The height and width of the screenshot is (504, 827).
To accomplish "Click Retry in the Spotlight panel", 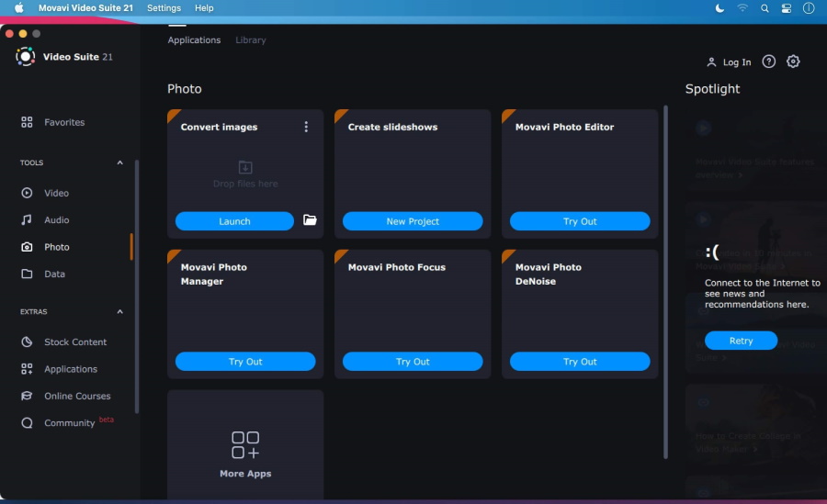I will coord(741,341).
